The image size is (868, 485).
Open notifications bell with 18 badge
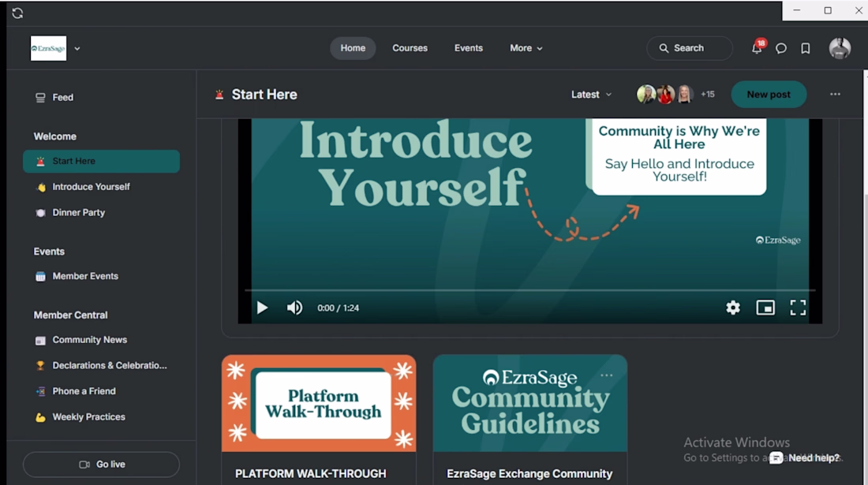[757, 48]
